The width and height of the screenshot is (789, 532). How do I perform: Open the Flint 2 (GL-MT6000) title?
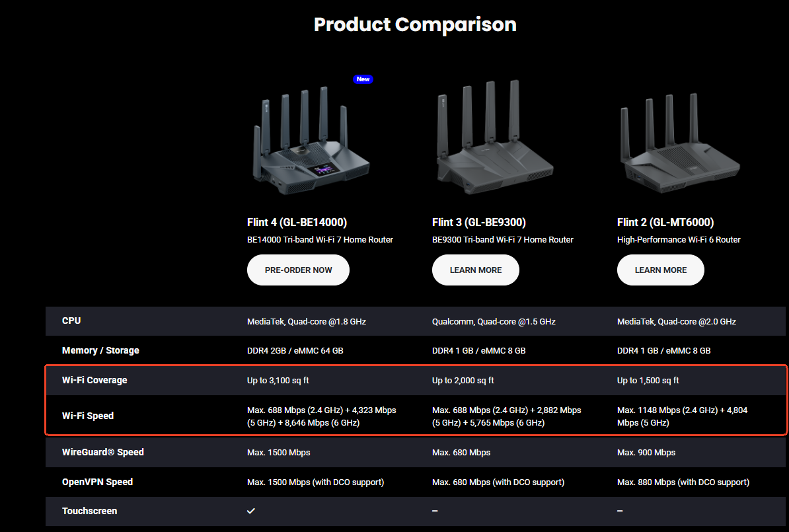click(x=665, y=223)
